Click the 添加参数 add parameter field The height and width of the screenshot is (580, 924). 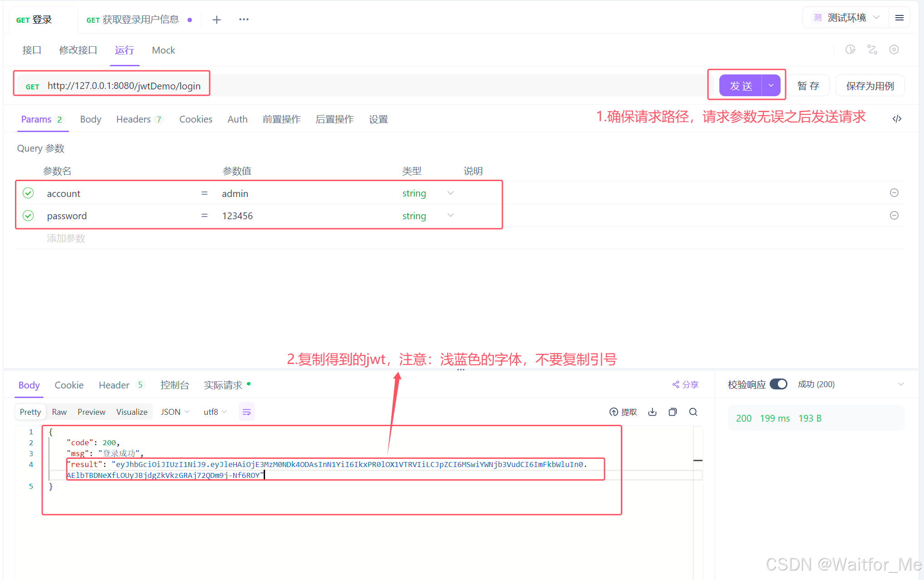click(66, 238)
